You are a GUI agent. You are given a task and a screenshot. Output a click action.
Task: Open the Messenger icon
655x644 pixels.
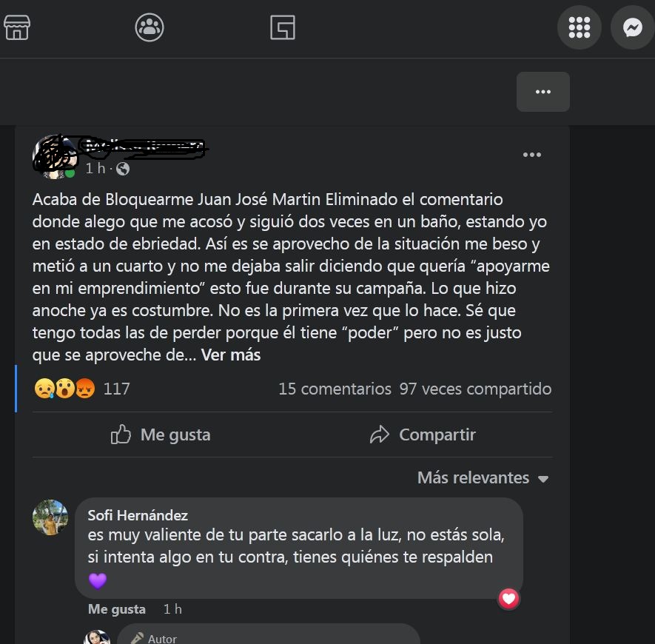(633, 27)
